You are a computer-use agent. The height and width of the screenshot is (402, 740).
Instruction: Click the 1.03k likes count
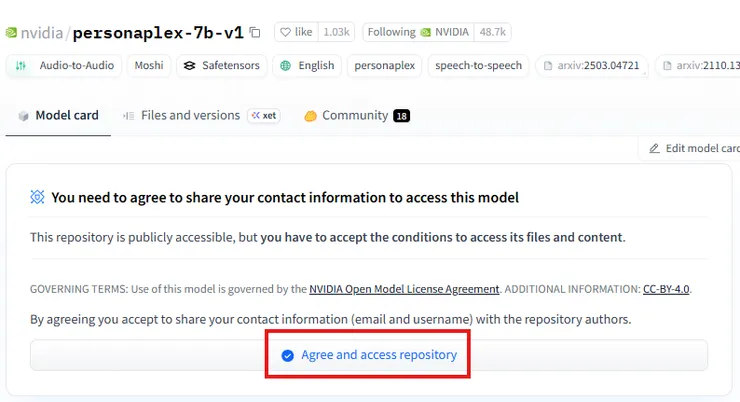[336, 32]
